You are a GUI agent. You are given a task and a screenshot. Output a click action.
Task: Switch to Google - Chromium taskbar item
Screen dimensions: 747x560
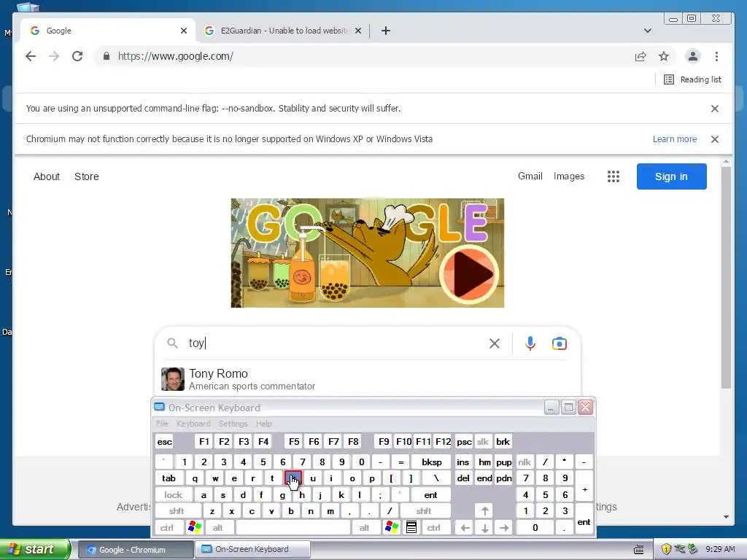tap(134, 550)
